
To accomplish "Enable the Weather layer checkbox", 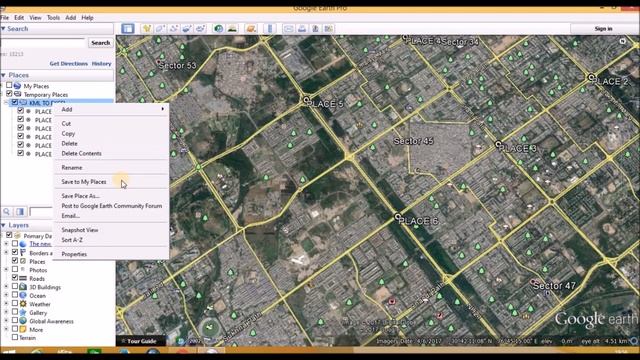I will [15, 303].
